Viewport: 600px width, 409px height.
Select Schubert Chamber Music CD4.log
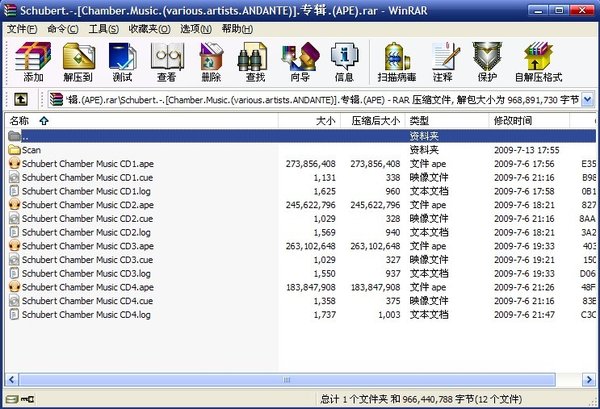(86, 315)
